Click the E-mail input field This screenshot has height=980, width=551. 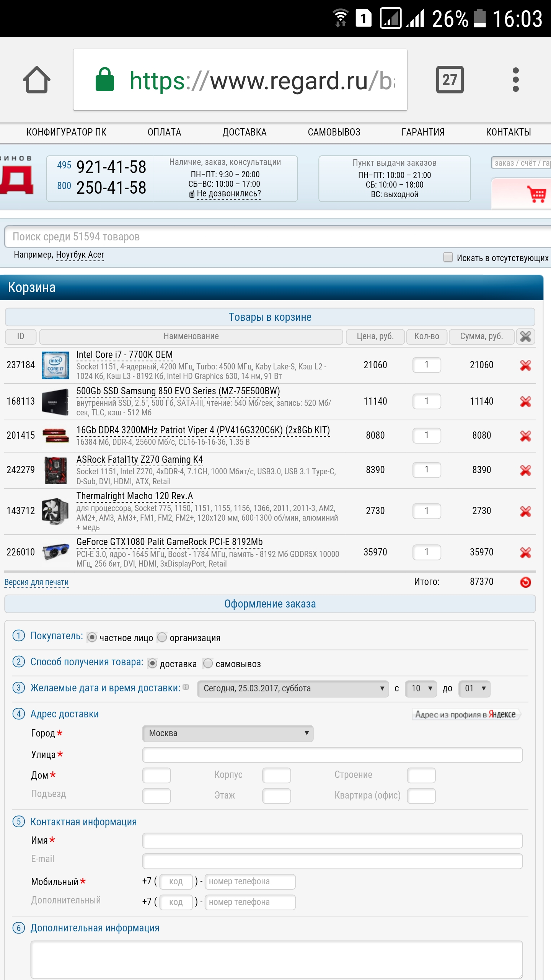click(333, 861)
